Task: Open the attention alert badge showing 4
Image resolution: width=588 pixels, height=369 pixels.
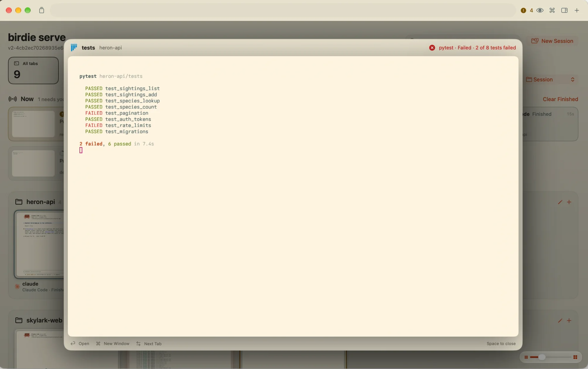Action: (527, 10)
